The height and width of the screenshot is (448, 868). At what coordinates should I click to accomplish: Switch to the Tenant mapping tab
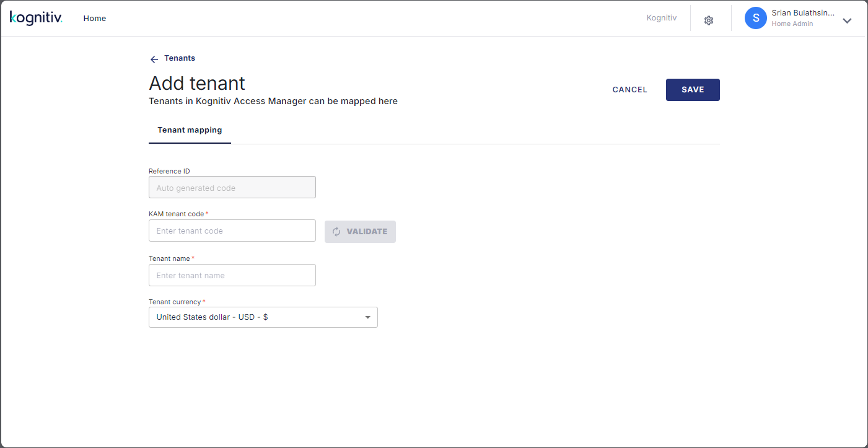coord(190,130)
